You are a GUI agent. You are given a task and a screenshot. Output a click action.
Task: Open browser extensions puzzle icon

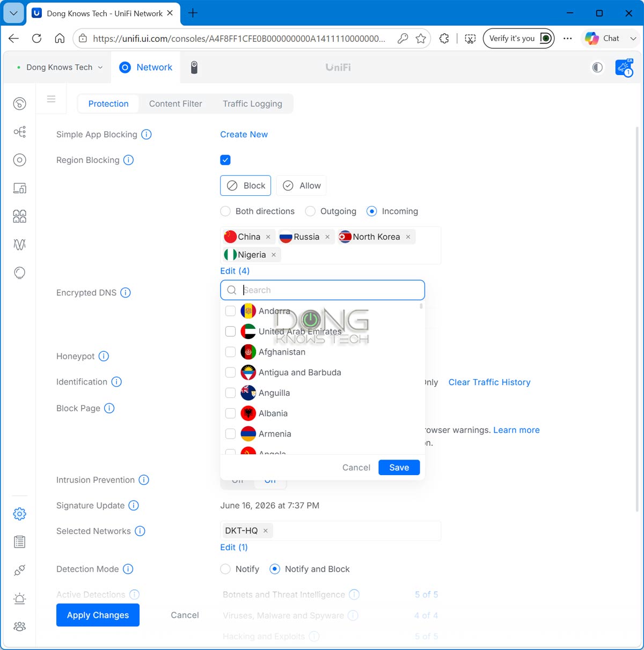coord(444,38)
